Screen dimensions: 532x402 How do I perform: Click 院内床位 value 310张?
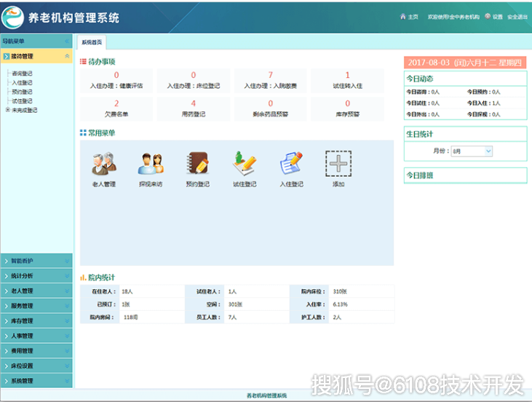click(x=340, y=291)
